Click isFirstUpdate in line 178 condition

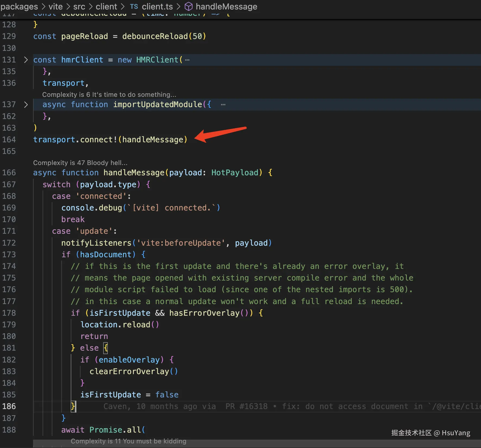tap(120, 313)
